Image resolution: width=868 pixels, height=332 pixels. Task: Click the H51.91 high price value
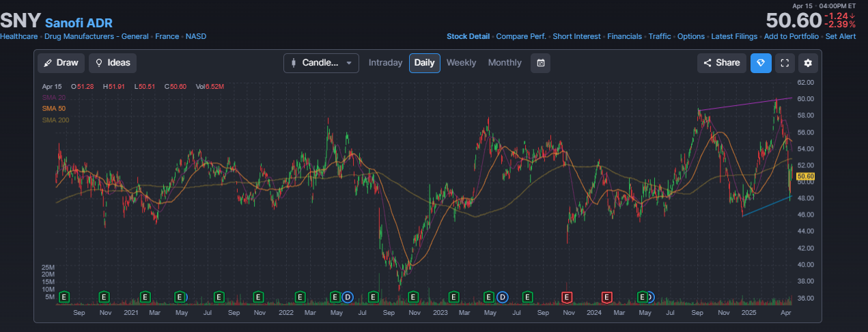115,87
